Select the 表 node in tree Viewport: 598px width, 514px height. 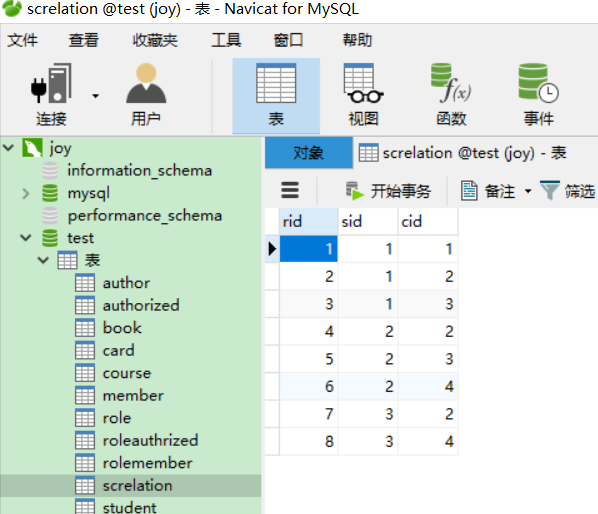[92, 260]
